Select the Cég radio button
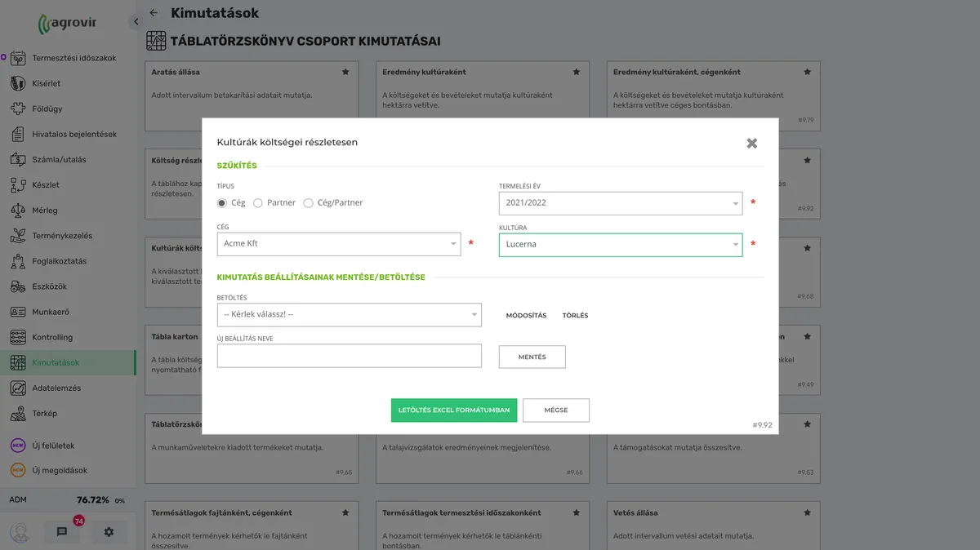This screenshot has height=550, width=980. click(x=222, y=203)
